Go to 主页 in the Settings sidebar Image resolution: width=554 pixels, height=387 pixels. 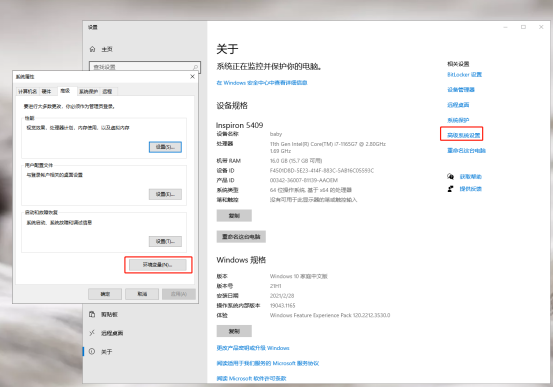coord(107,49)
